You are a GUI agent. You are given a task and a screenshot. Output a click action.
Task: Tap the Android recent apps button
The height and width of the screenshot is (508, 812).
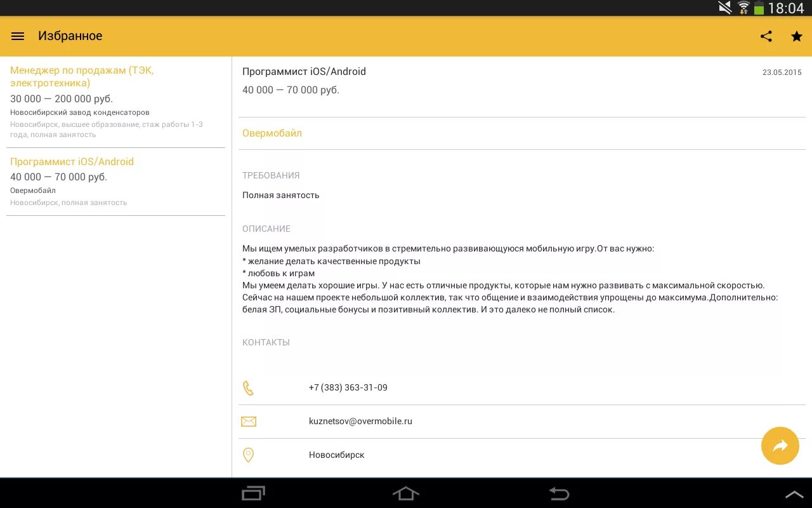(x=254, y=493)
